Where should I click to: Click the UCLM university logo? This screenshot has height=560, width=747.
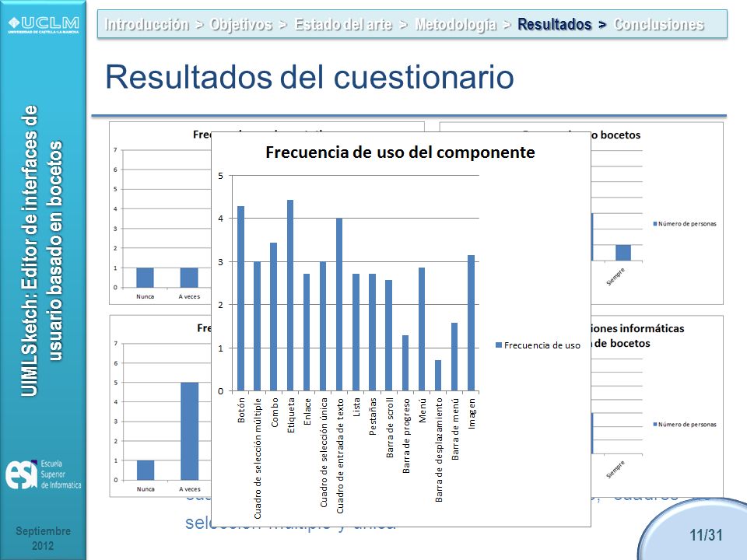[44, 25]
